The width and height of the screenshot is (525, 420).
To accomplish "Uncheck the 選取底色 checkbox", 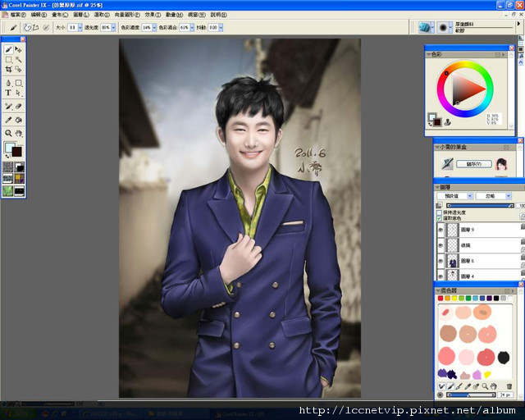I will point(439,218).
